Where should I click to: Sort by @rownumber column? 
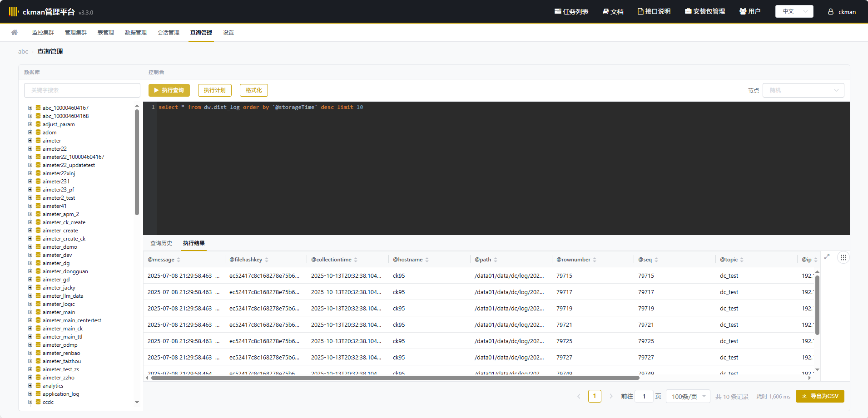(595, 260)
